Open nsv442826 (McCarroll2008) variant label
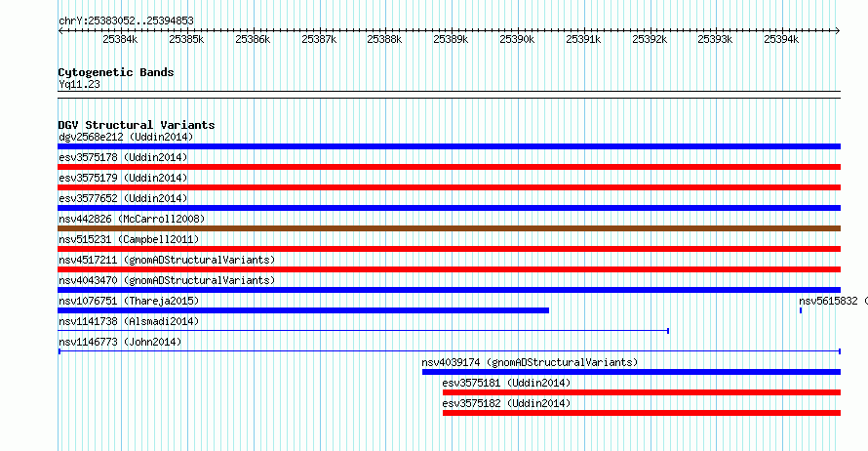This screenshot has height=451, width=868. click(132, 219)
